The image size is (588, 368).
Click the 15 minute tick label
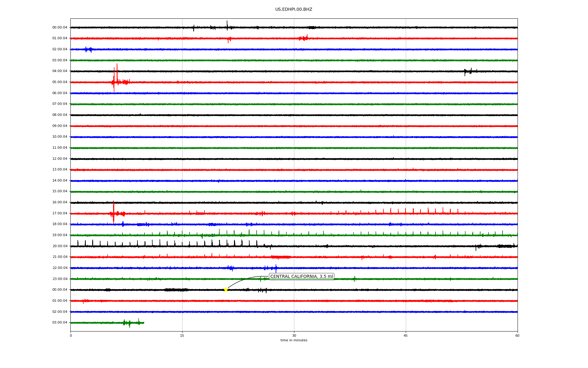pos(182,335)
